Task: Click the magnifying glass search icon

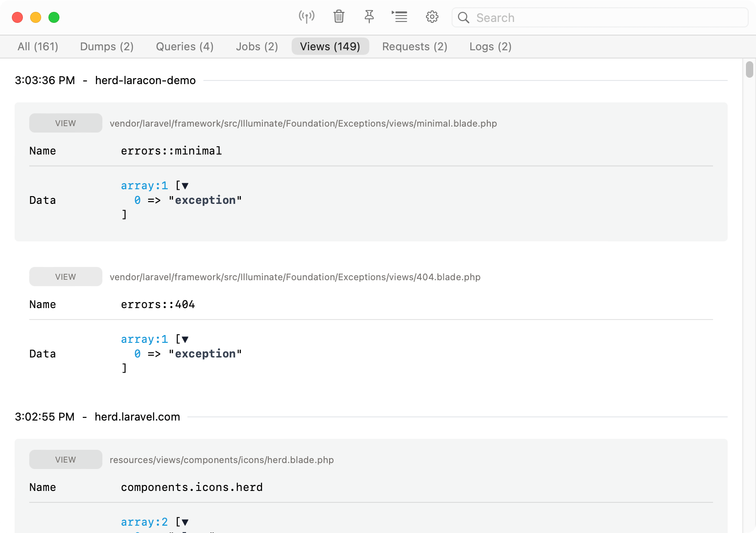Action: pyautogui.click(x=463, y=18)
